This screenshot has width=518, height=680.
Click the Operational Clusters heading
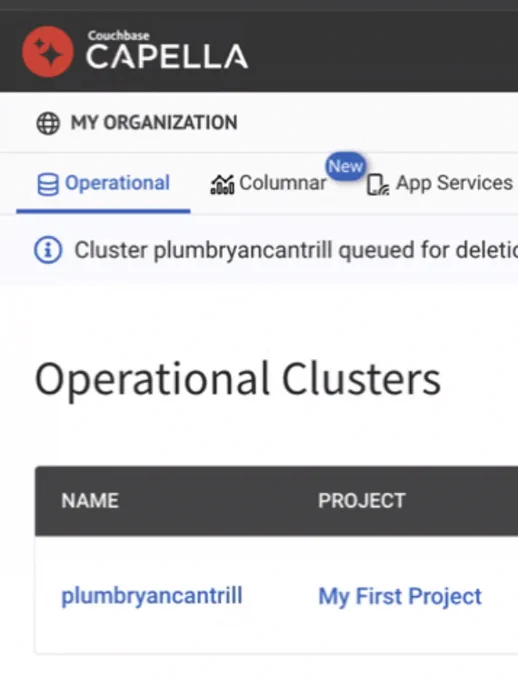click(x=238, y=379)
